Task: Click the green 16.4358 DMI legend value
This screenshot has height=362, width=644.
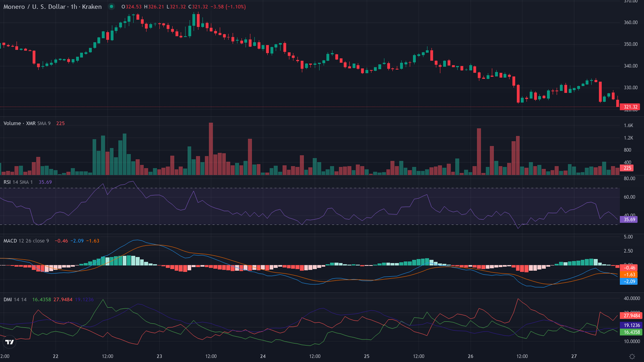Action: 42,299
